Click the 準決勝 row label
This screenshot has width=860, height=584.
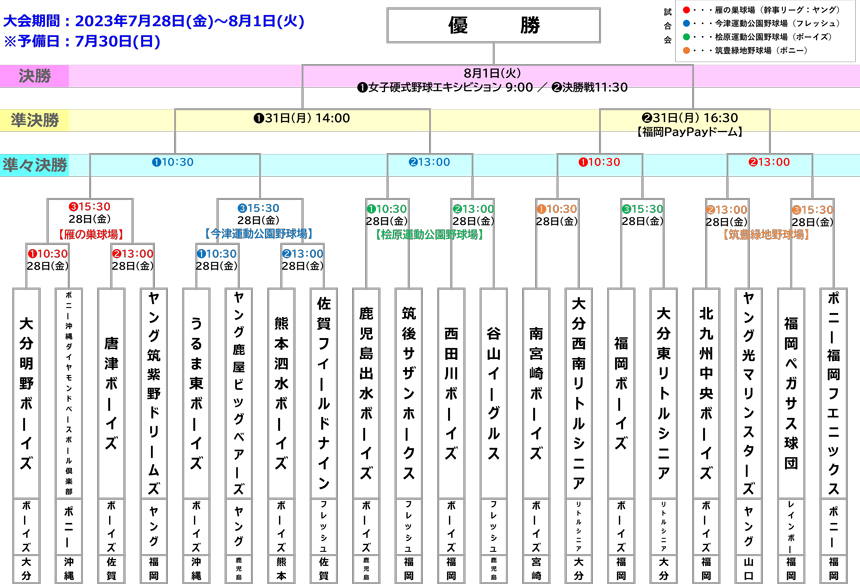[37, 120]
